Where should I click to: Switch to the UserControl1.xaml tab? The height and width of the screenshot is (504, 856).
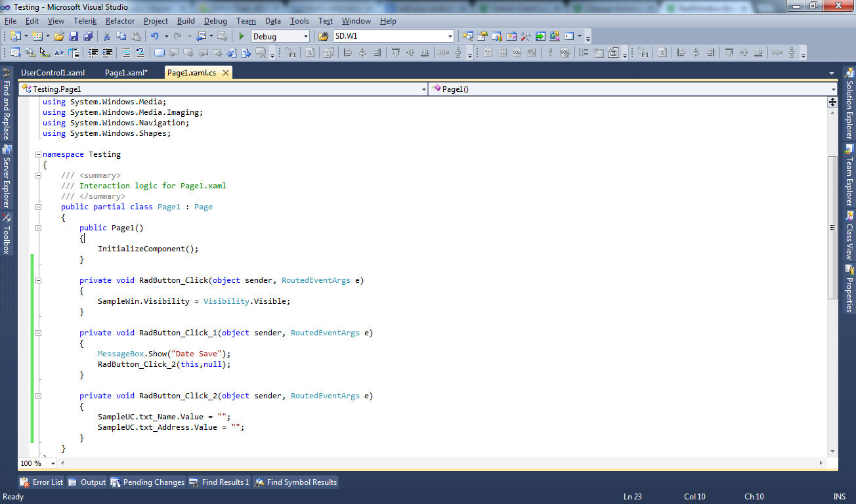(x=53, y=73)
